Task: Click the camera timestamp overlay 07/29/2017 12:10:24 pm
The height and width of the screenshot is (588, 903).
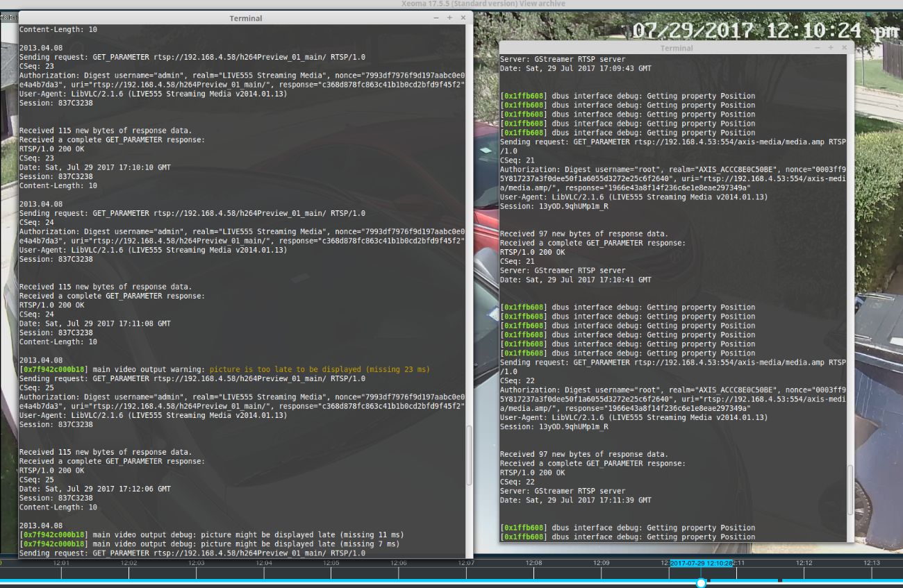Action: click(x=765, y=31)
